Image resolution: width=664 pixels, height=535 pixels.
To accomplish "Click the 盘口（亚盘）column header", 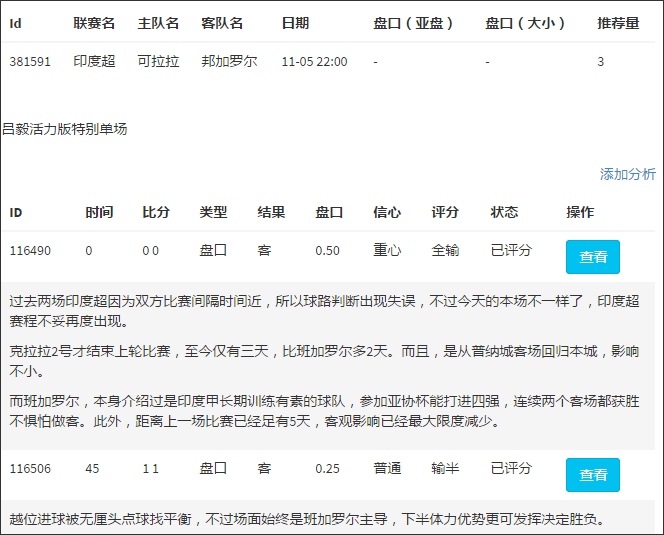I will (x=413, y=23).
